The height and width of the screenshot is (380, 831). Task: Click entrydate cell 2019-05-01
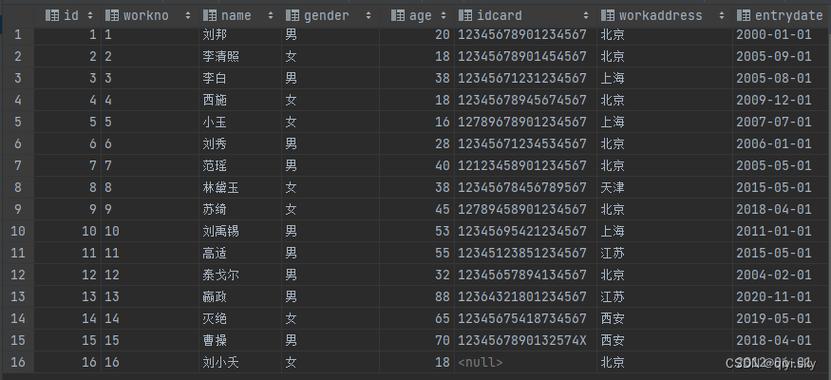774,319
